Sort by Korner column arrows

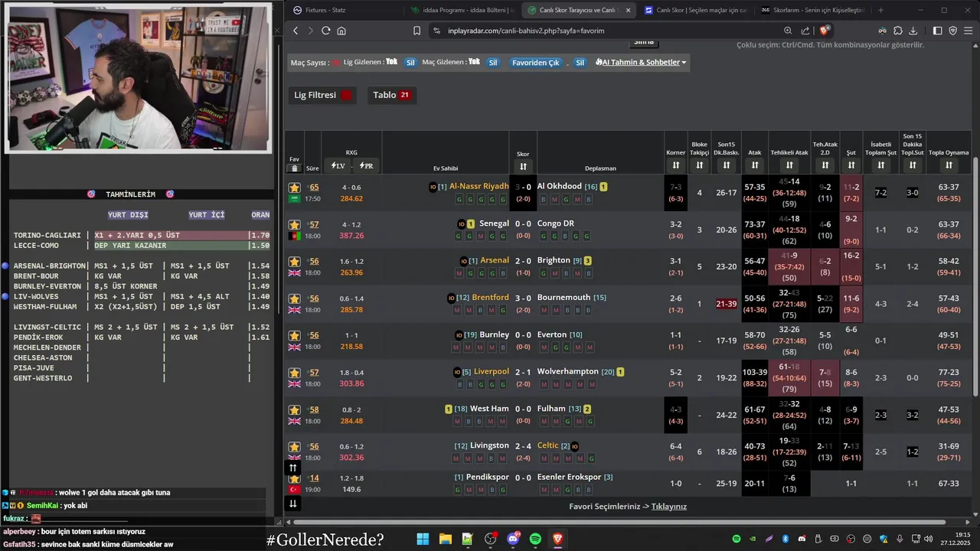coord(676,165)
